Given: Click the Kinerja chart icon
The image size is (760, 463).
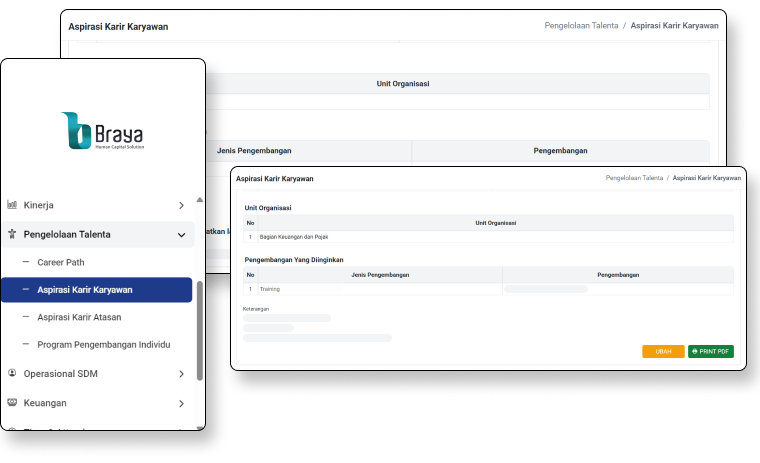Looking at the screenshot, I should coord(12,205).
